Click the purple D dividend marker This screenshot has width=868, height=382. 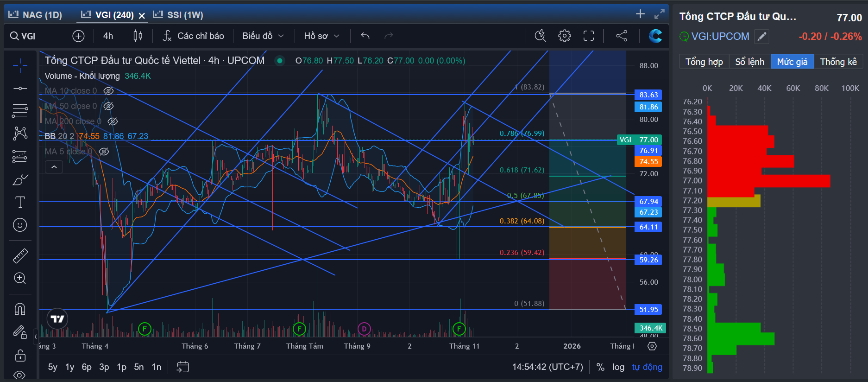click(364, 329)
